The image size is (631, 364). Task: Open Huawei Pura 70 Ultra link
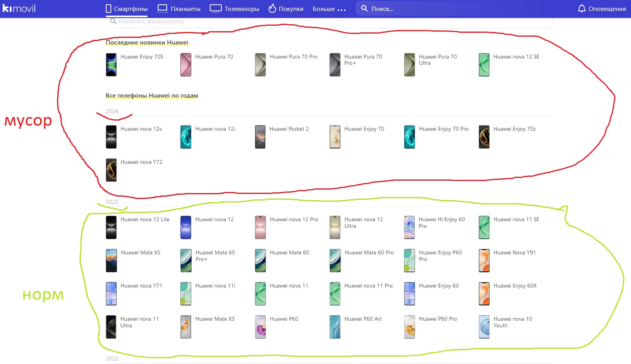[438, 60]
